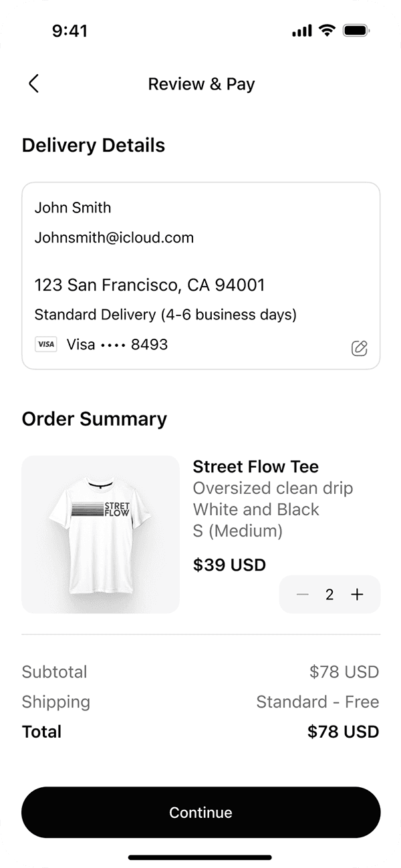Tap the Street Flow Tee product title
Viewport: 401px width, 868px height.
pyautogui.click(x=255, y=466)
